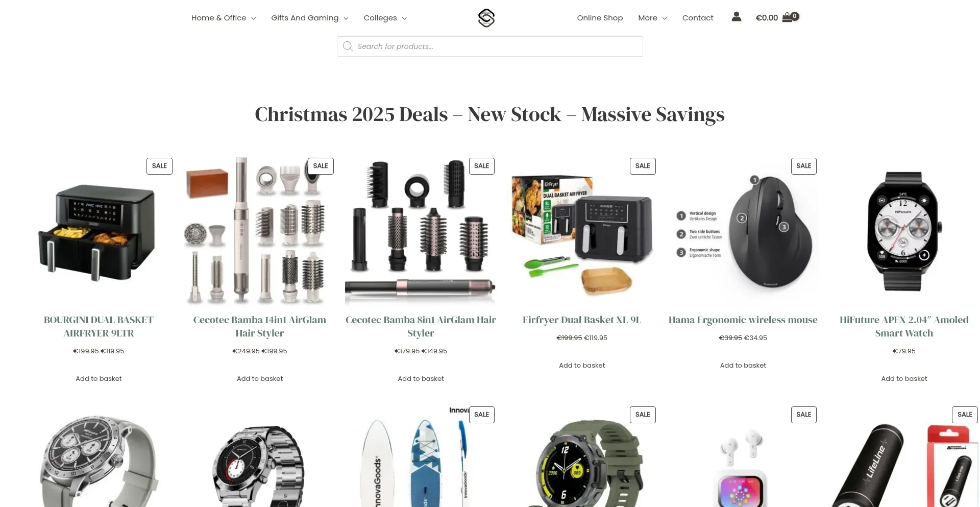Image resolution: width=980 pixels, height=507 pixels.
Task: Add Eirfryer Dual Basket to basket
Action: pyautogui.click(x=582, y=365)
